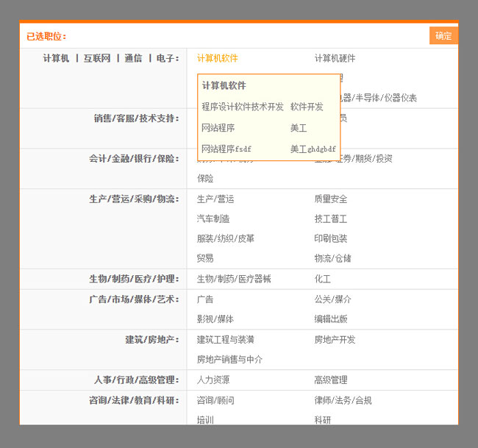Select the 网站程序fsdf option

[226, 149]
